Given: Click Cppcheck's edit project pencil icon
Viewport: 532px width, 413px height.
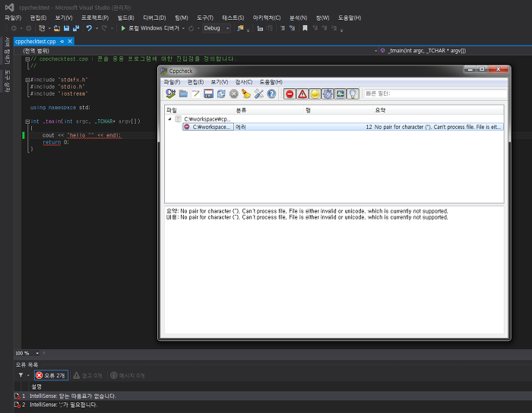Looking at the screenshot, I should [196, 93].
